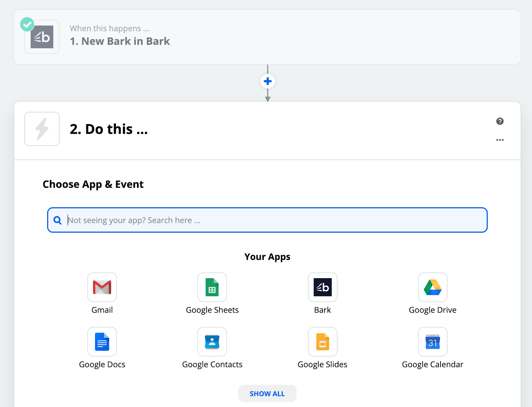Click the 'Google Docs' label text
The height and width of the screenshot is (407, 532).
click(x=102, y=365)
